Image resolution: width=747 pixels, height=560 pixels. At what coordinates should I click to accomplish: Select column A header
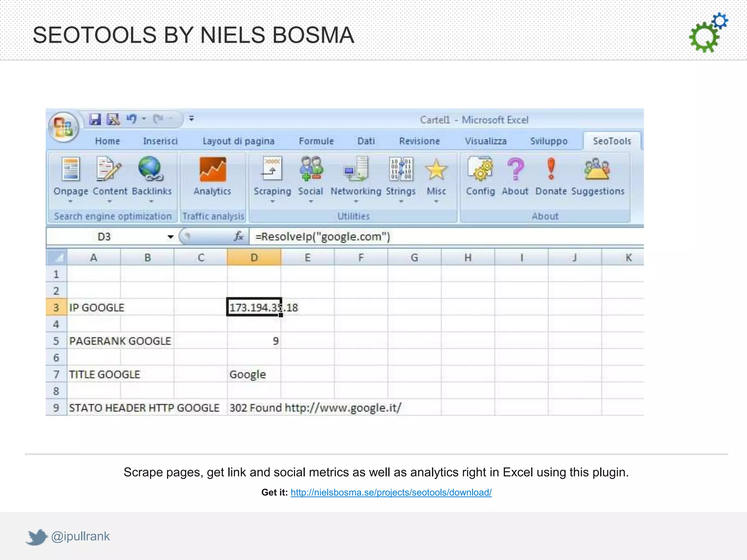[x=94, y=257]
